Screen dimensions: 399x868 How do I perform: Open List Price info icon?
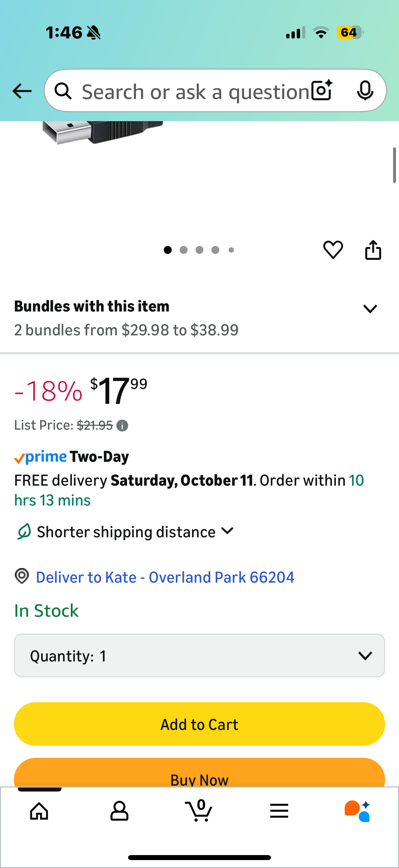122,426
